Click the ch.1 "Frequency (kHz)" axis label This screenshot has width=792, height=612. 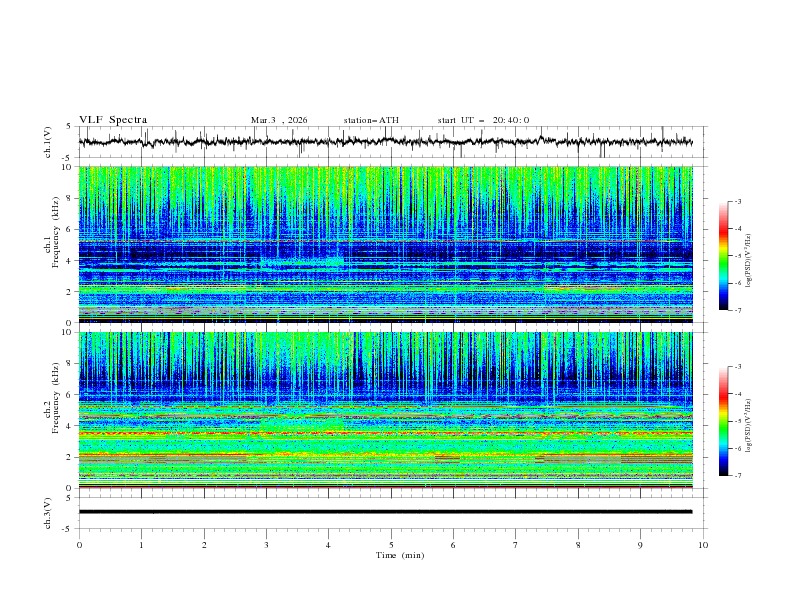pos(55,234)
